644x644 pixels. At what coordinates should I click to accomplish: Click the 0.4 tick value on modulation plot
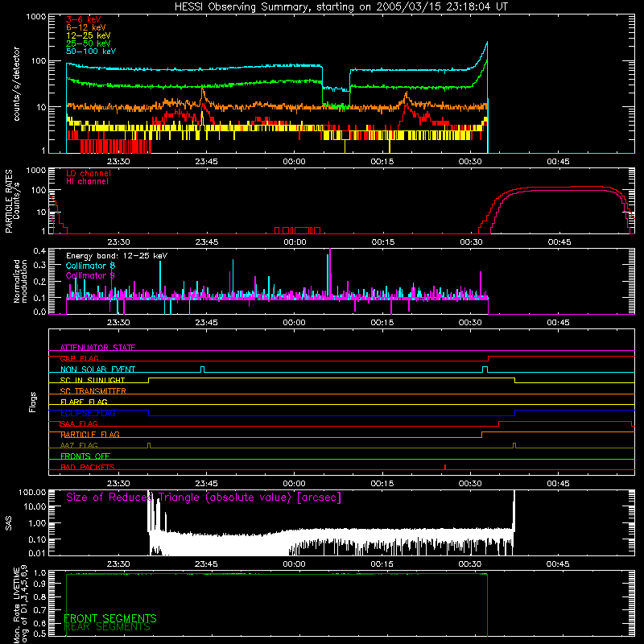(39, 251)
